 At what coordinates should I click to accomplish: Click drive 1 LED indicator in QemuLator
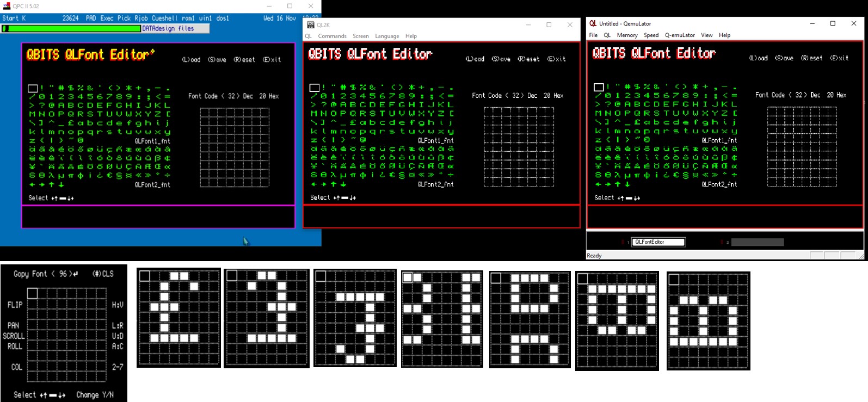(x=623, y=242)
